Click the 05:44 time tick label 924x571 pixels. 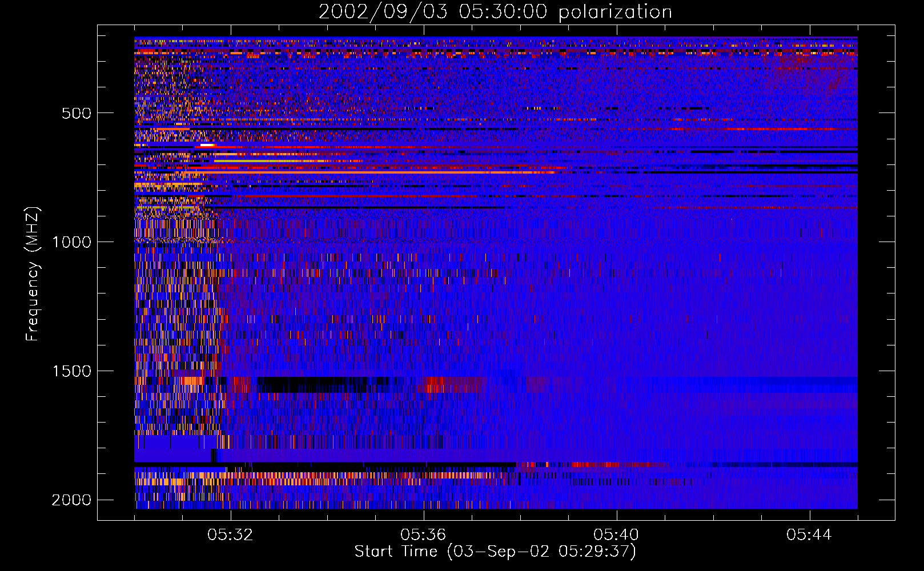810,535
